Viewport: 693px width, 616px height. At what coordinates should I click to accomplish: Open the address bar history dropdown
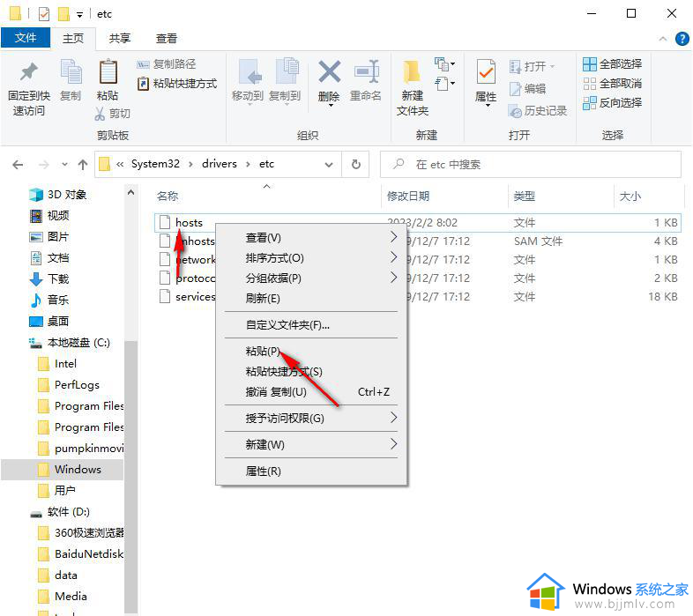[x=329, y=165]
